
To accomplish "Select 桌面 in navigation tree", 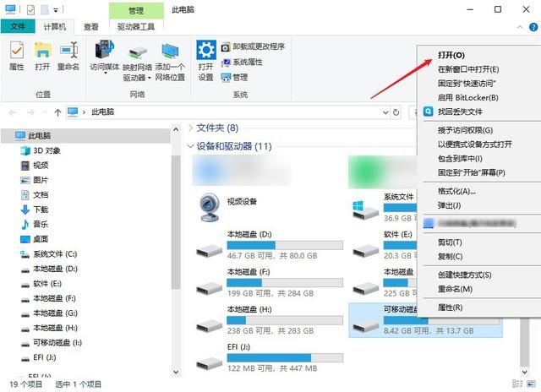I will click(x=35, y=239).
